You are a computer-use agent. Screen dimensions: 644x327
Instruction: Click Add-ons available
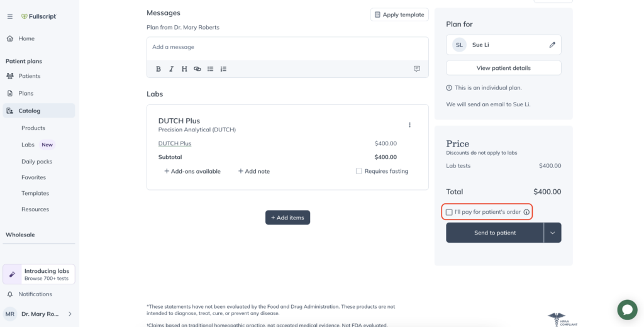[x=192, y=171]
